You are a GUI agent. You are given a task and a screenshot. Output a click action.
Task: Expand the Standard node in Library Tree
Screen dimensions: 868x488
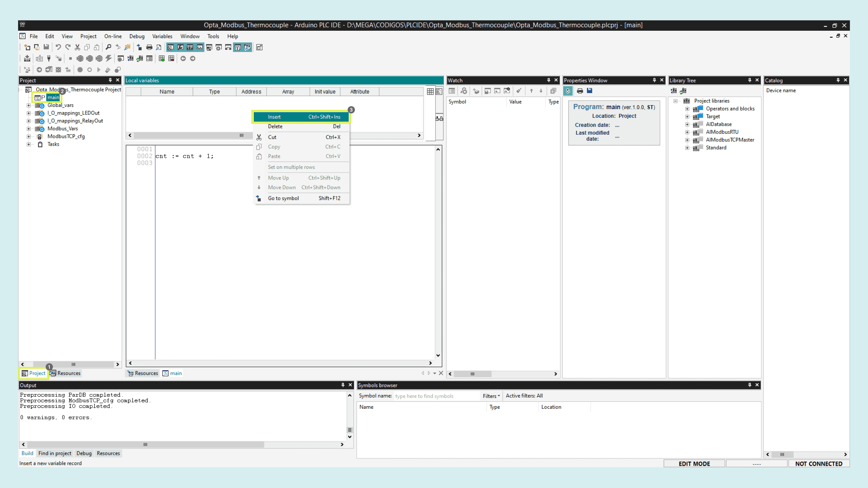[x=688, y=148]
